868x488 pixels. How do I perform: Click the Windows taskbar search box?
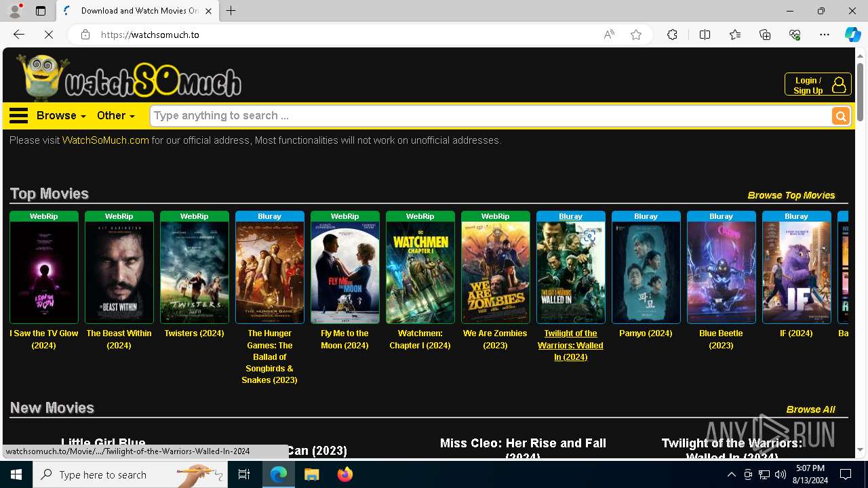[130, 474]
